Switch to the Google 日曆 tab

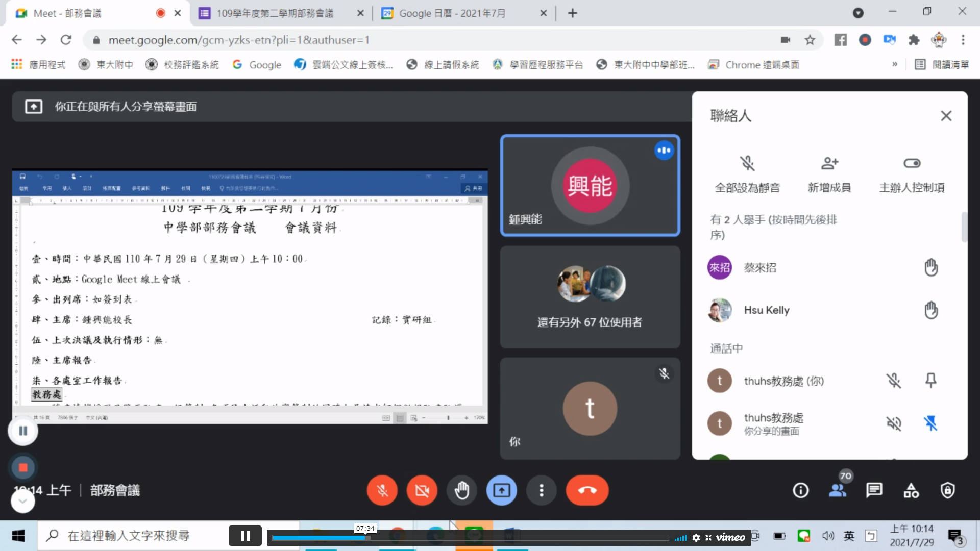tap(452, 13)
